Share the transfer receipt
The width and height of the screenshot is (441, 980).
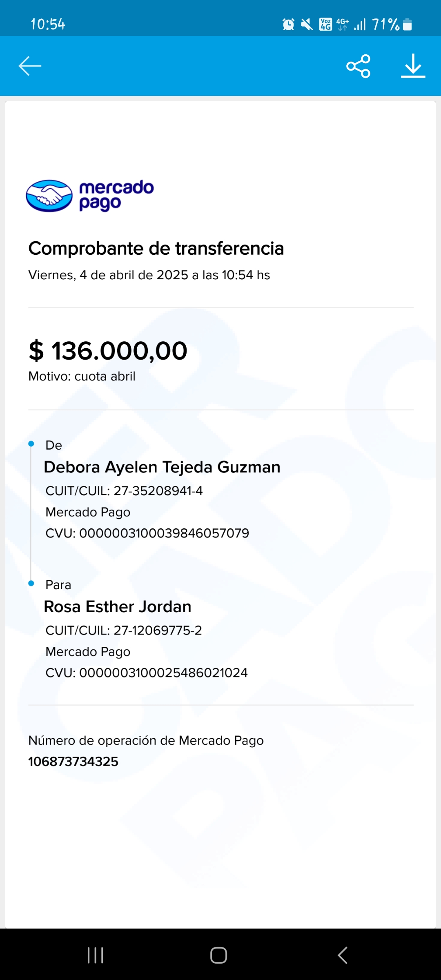click(x=358, y=66)
